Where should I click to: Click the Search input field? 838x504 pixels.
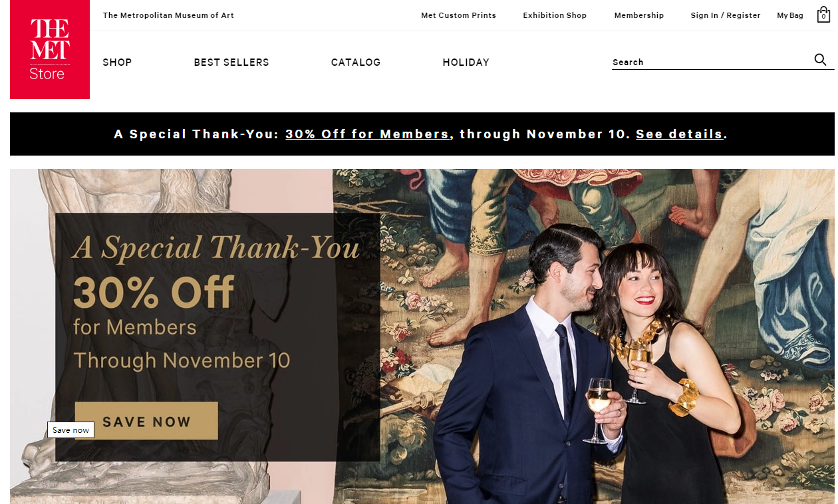[x=712, y=62]
